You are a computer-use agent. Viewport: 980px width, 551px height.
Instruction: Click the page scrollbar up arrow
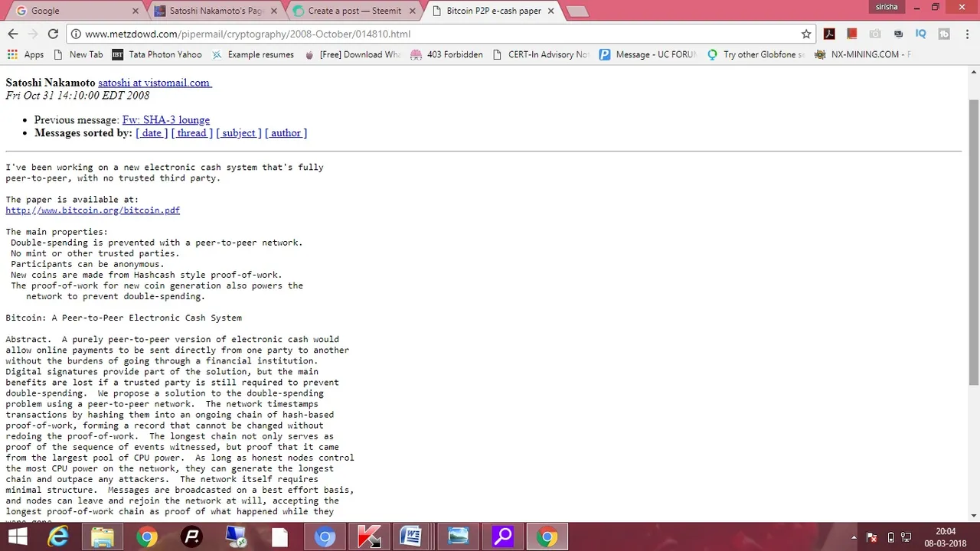tap(974, 72)
